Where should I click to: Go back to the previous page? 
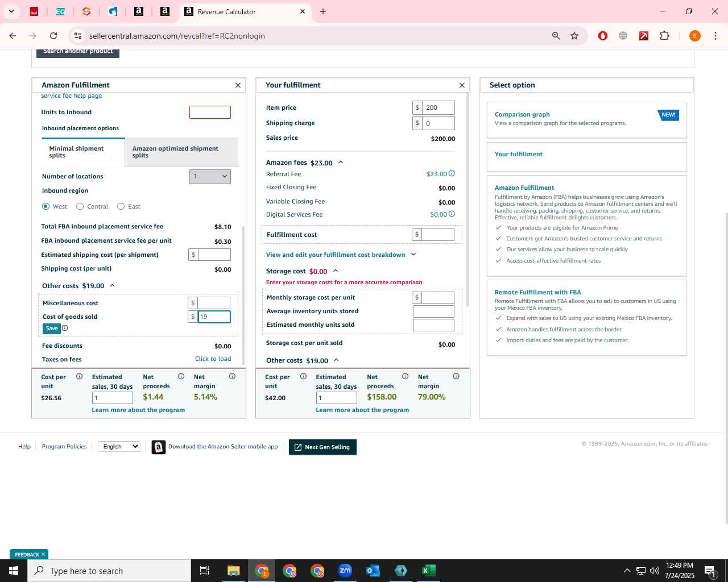click(x=13, y=36)
